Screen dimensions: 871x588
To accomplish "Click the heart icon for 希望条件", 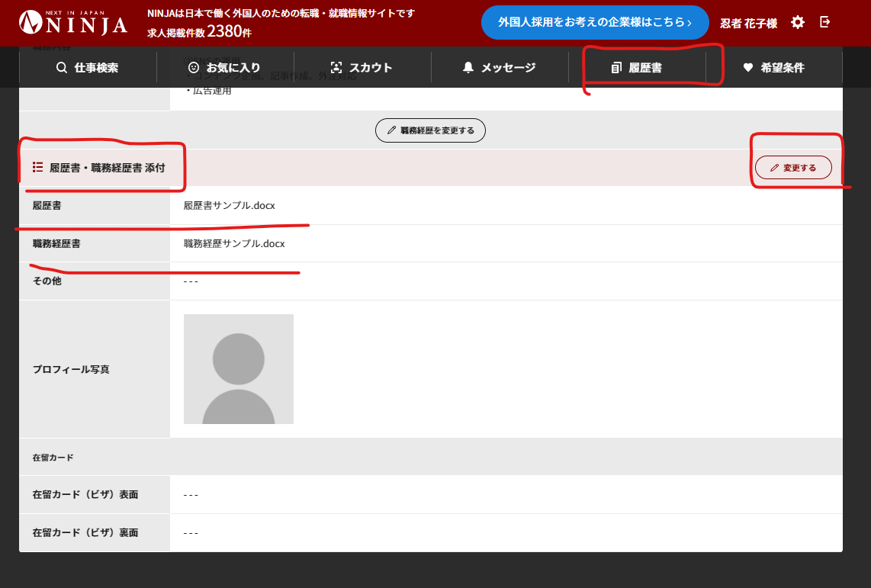I will click(x=747, y=67).
